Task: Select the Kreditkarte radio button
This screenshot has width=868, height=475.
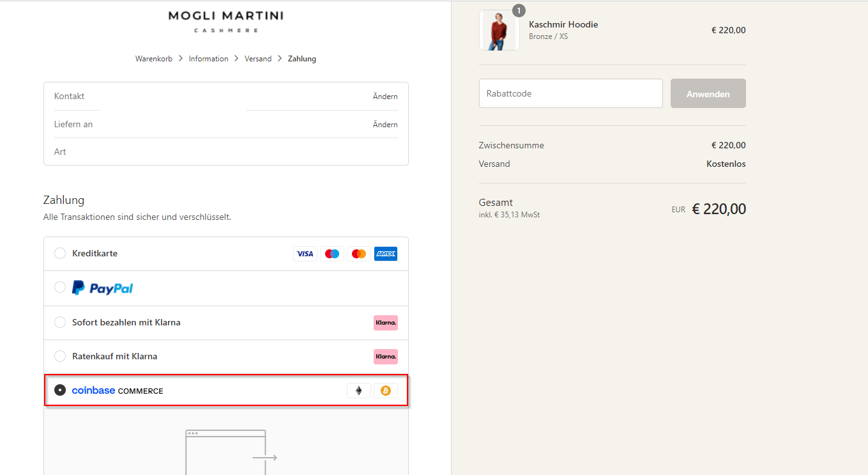Action: [60, 253]
